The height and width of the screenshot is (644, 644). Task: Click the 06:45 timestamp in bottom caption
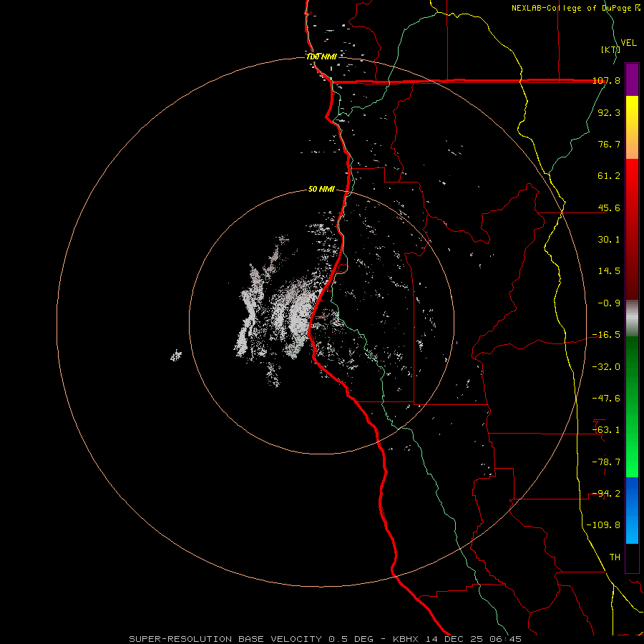506,639
